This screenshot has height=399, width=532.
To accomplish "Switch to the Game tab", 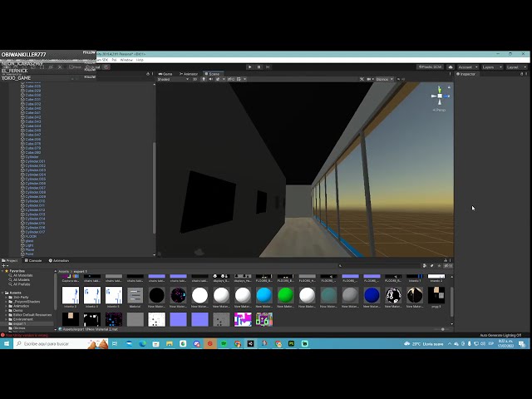I will click(x=165, y=74).
